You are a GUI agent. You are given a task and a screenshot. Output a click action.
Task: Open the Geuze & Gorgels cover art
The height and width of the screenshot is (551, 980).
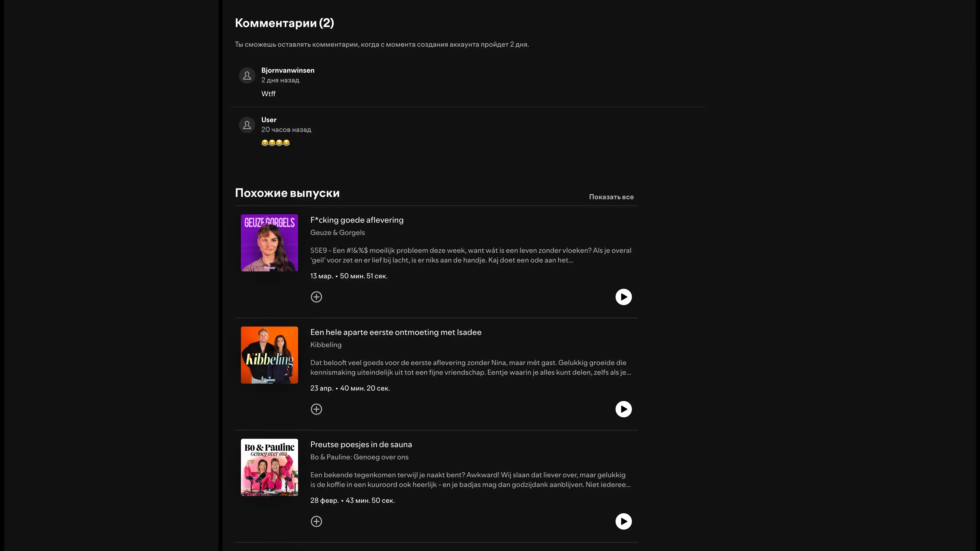[x=269, y=243]
